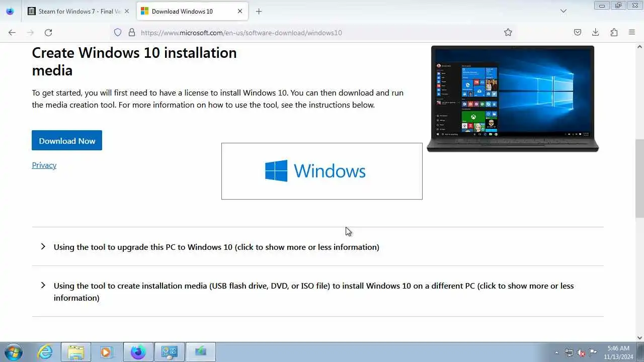Bookmark this page with the star icon

[x=508, y=33]
